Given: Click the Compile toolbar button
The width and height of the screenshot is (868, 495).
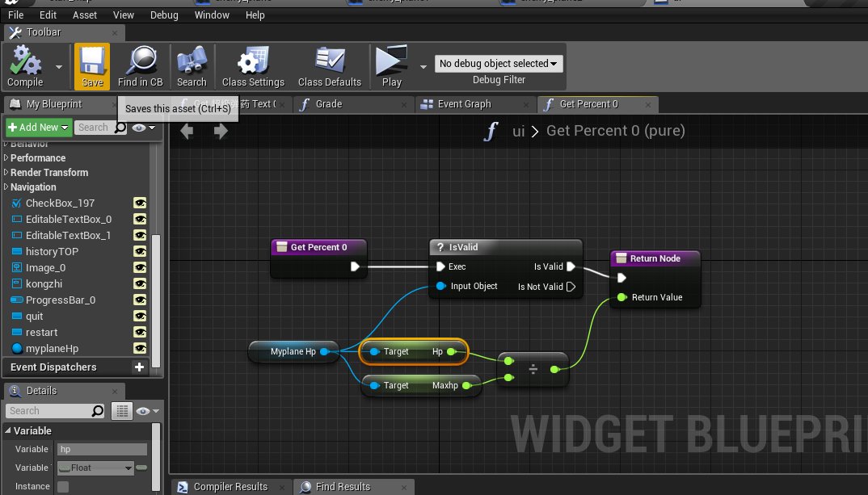Looking at the screenshot, I should coord(25,67).
